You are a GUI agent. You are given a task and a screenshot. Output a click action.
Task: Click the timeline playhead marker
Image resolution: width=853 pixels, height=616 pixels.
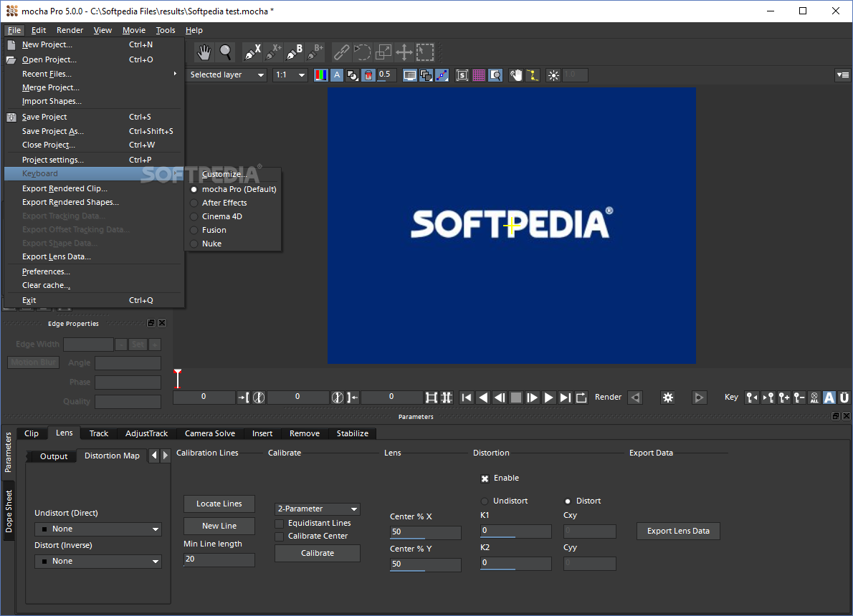coord(177,378)
